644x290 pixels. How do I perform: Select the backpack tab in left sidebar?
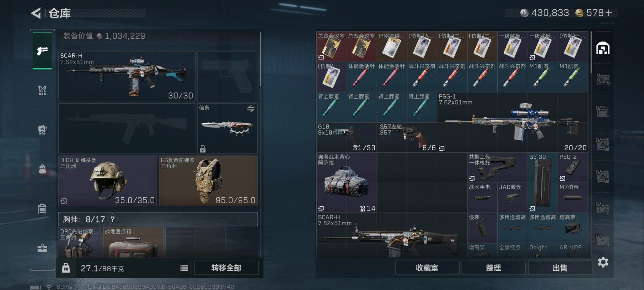(x=42, y=168)
